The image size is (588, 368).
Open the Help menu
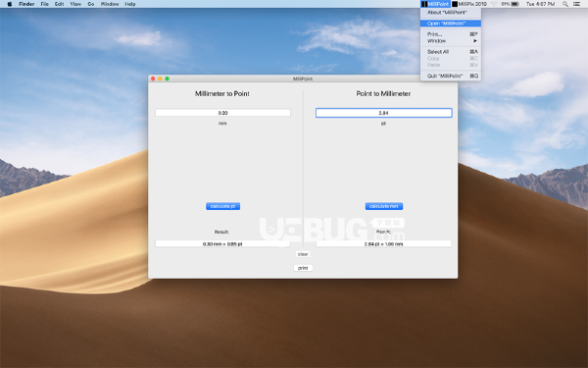click(130, 4)
